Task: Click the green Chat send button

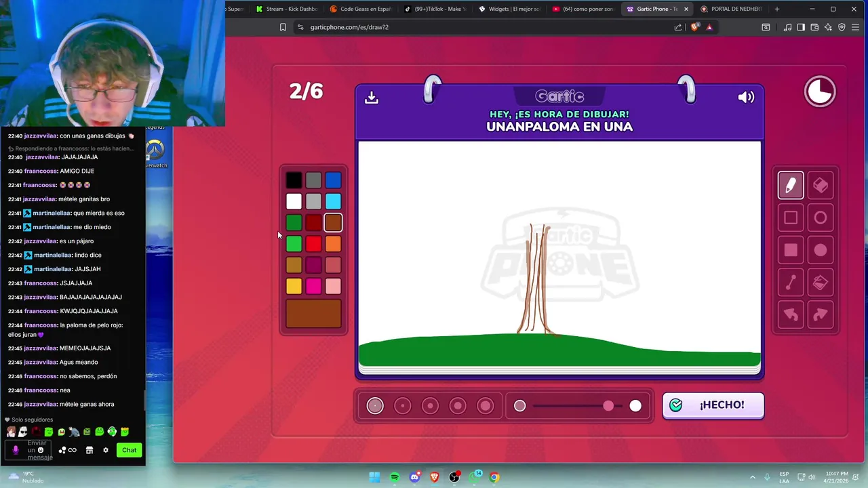Action: point(129,450)
